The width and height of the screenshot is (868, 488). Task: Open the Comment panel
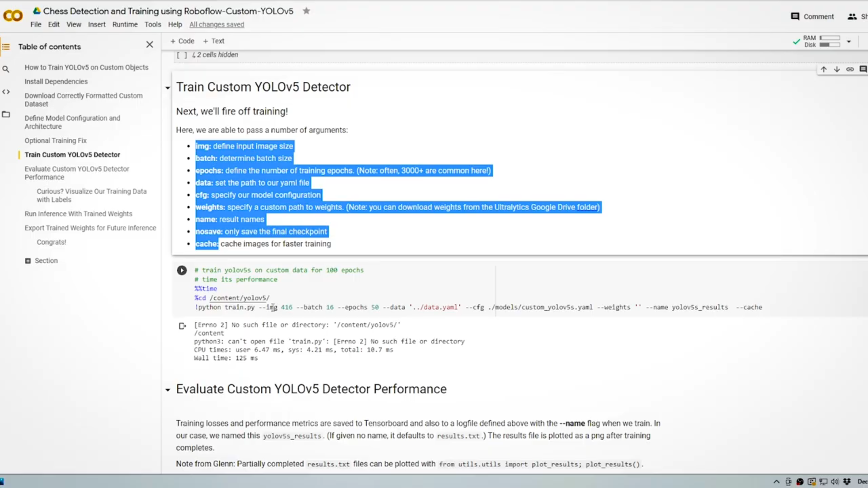point(812,16)
